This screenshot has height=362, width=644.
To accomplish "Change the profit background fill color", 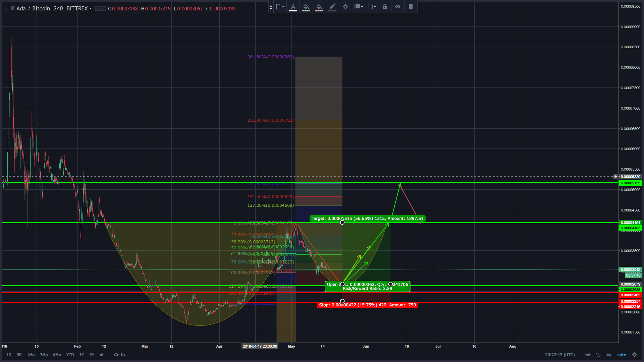I will (x=306, y=7).
